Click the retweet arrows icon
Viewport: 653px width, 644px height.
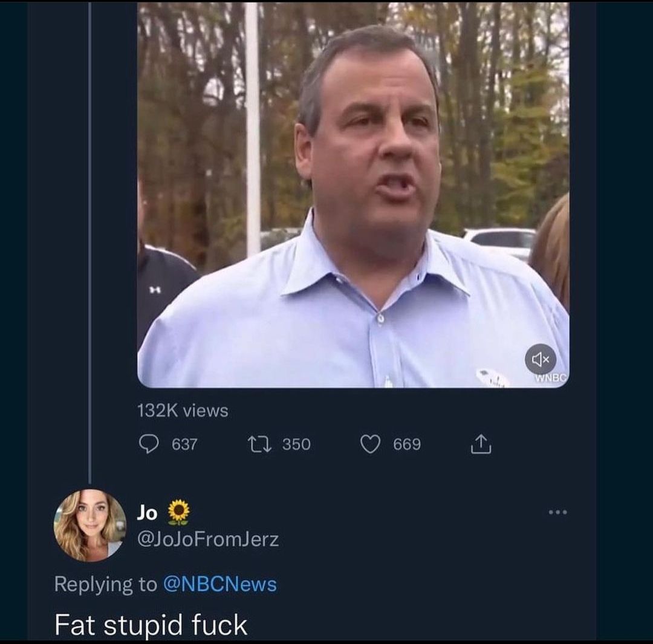coord(260,444)
